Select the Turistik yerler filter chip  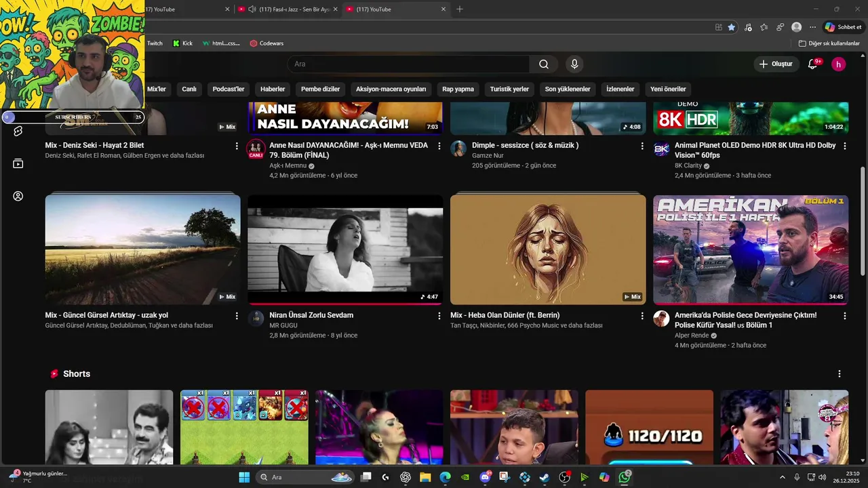(x=509, y=89)
